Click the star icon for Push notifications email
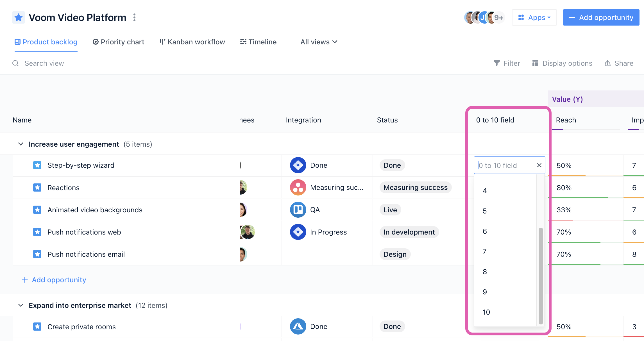The image size is (644, 341). [37, 254]
